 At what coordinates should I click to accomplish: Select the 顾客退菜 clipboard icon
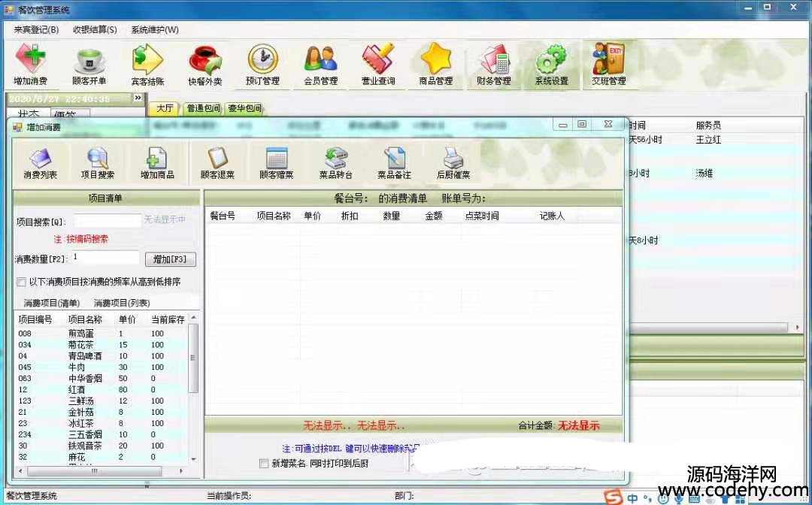point(217,164)
